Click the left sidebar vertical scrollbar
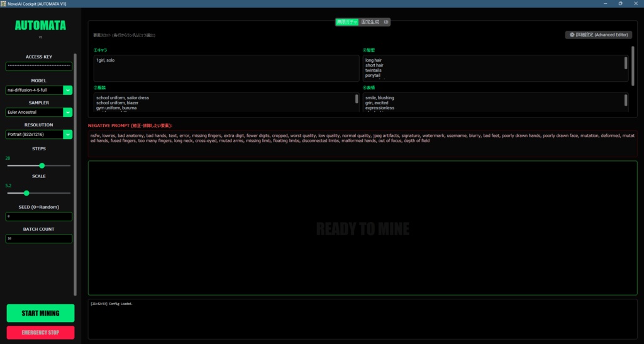644x344 pixels. click(x=75, y=174)
